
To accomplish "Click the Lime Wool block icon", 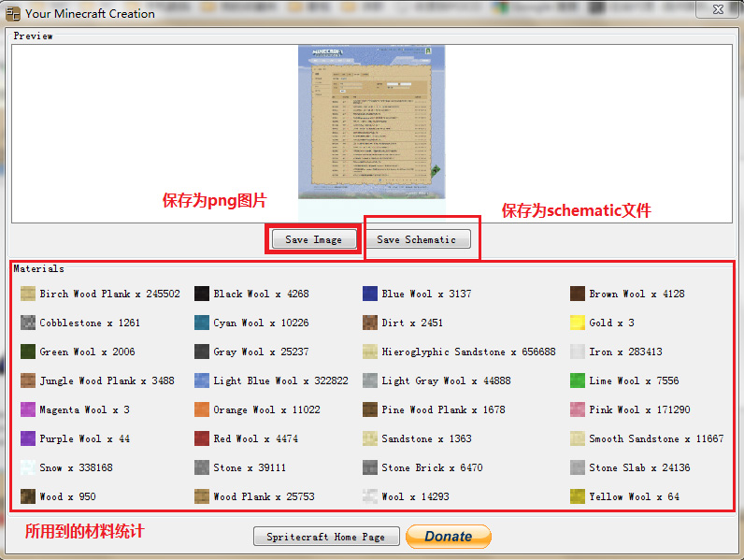I will (578, 381).
